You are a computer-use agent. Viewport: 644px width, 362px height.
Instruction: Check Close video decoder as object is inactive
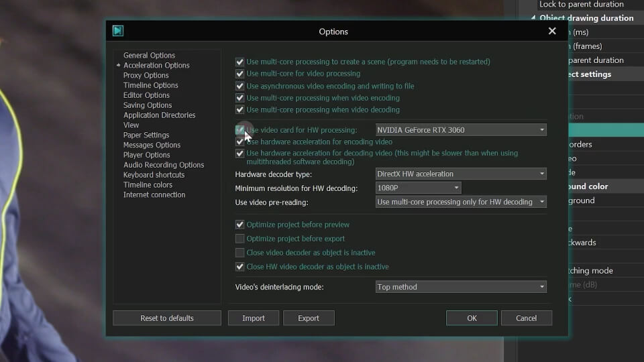coord(240,253)
